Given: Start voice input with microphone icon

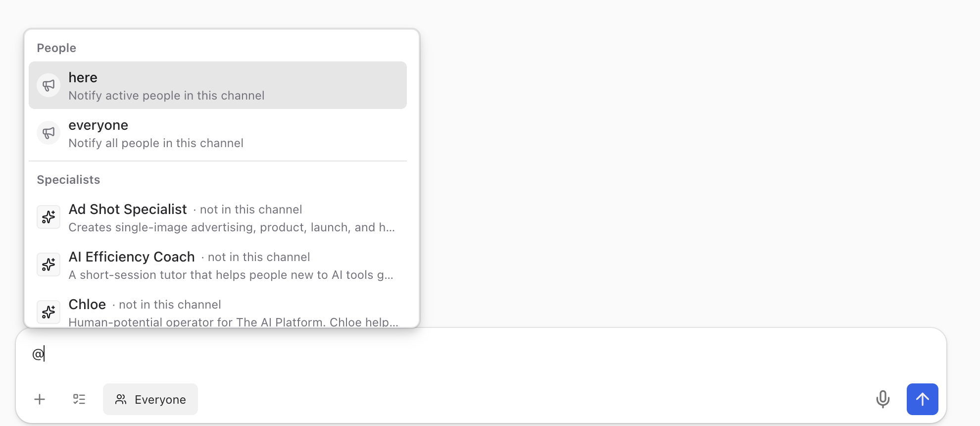Looking at the screenshot, I should coord(883,399).
